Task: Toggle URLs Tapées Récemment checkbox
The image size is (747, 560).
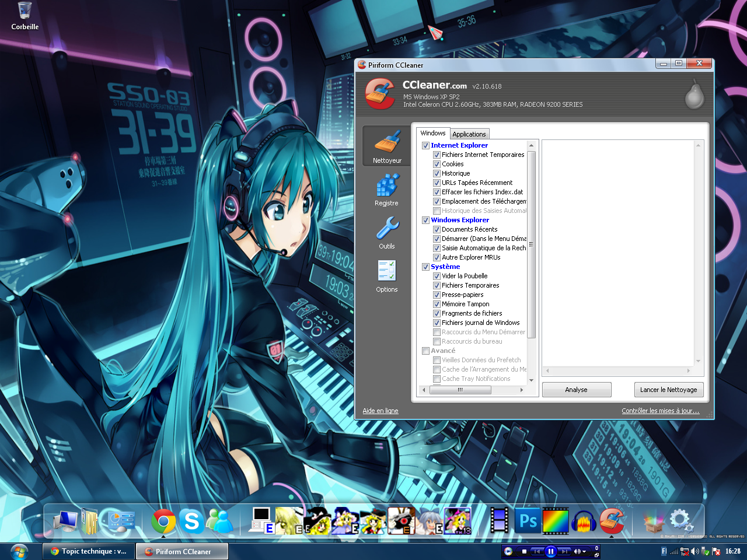Action: click(437, 183)
